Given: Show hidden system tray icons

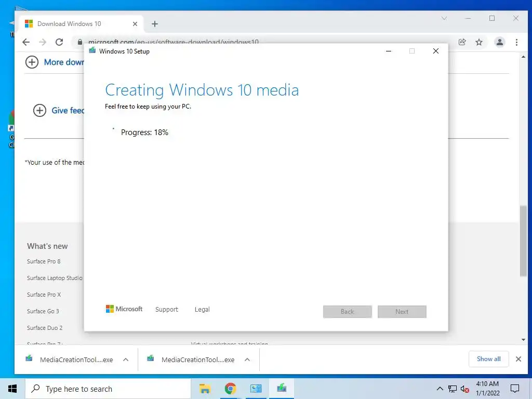Looking at the screenshot, I should 440,389.
